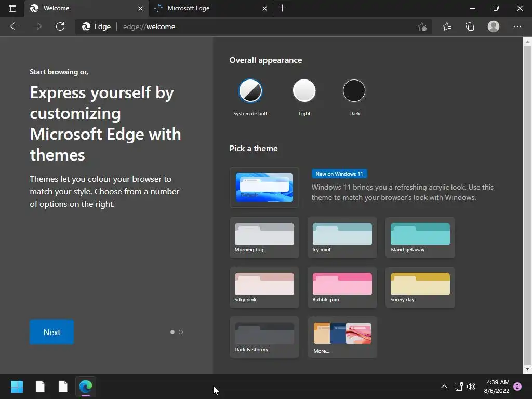Open notifications badge showing 2
The width and height of the screenshot is (532, 399).
pos(517,387)
